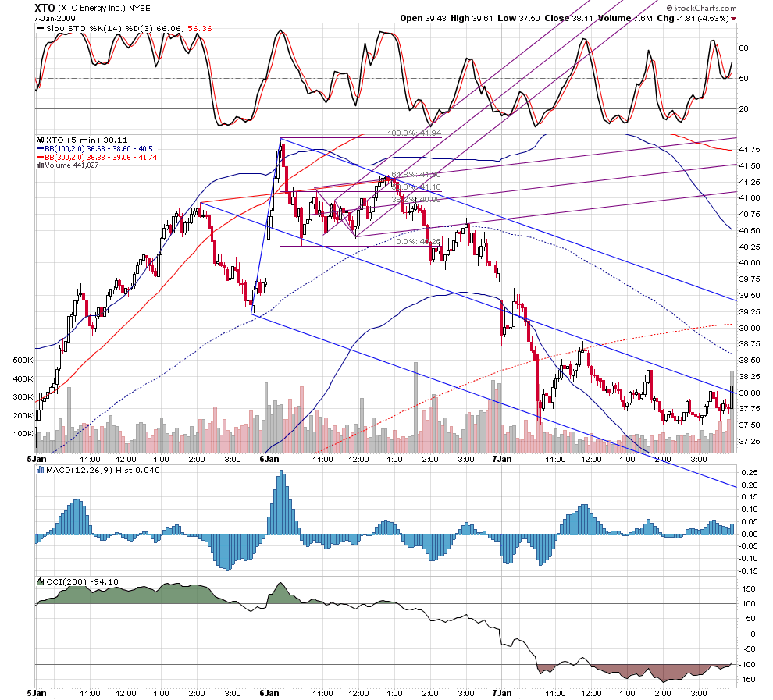Image resolution: width=773 pixels, height=700 pixels.
Task: Click the "7Jan" date label under the CCI panel
Action: coord(502,693)
